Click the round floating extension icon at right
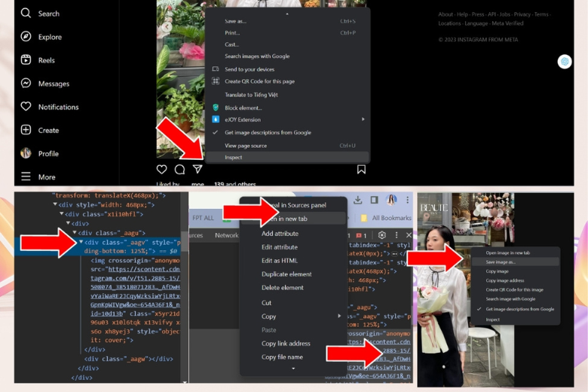Image resolution: width=588 pixels, height=392 pixels. [565, 62]
